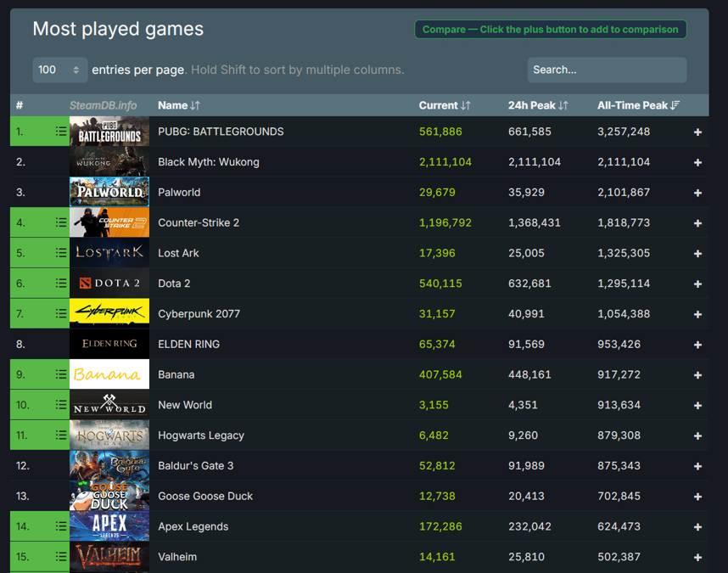This screenshot has height=573, width=728.
Task: Select the current players value 2,111,104
Action: (x=445, y=162)
